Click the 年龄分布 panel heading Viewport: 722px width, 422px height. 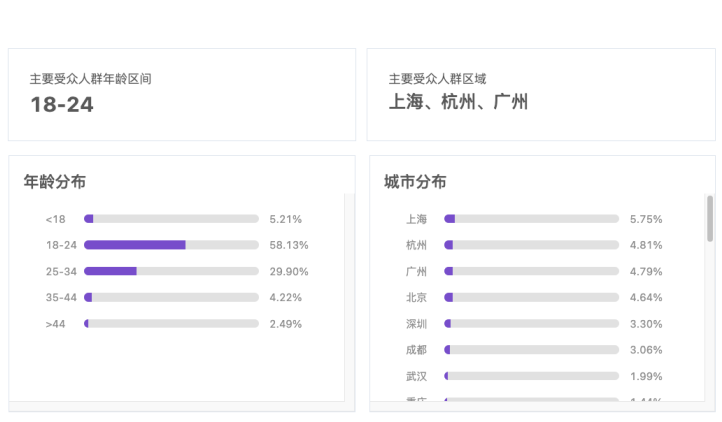[x=55, y=182]
